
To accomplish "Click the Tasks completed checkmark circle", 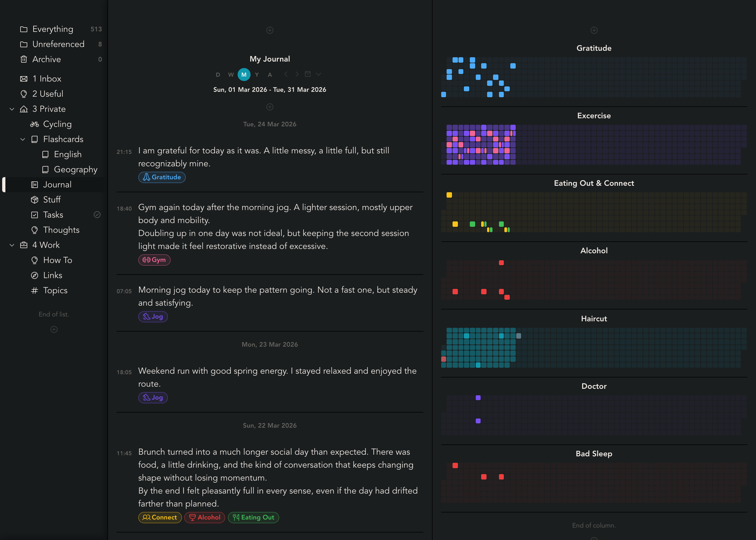I will point(97,215).
